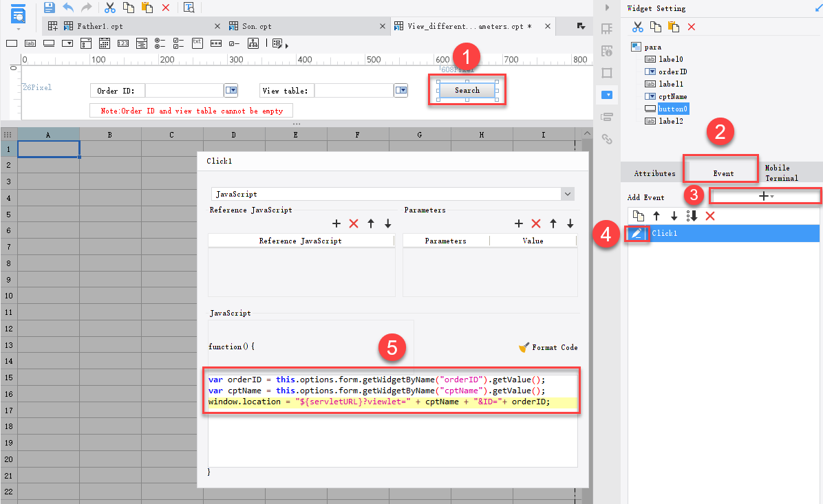The width and height of the screenshot is (823, 504).
Task: Open the Add Event plus dropdown
Action: click(x=765, y=195)
